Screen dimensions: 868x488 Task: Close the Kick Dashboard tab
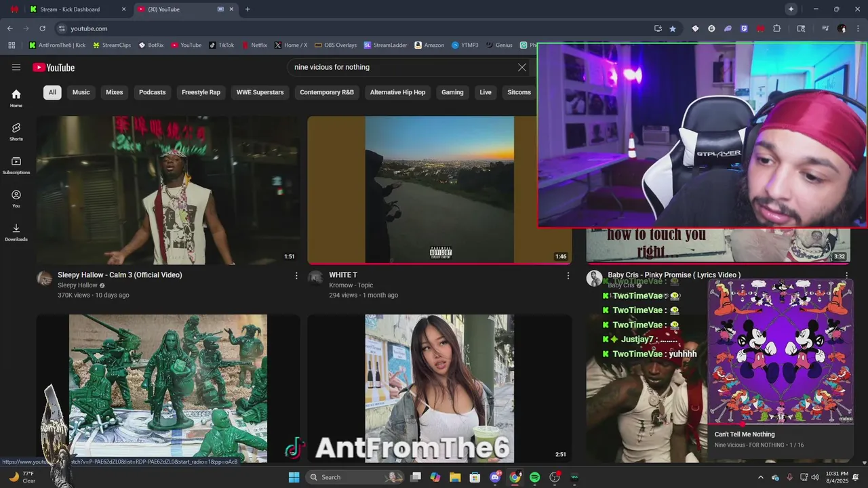coord(123,9)
